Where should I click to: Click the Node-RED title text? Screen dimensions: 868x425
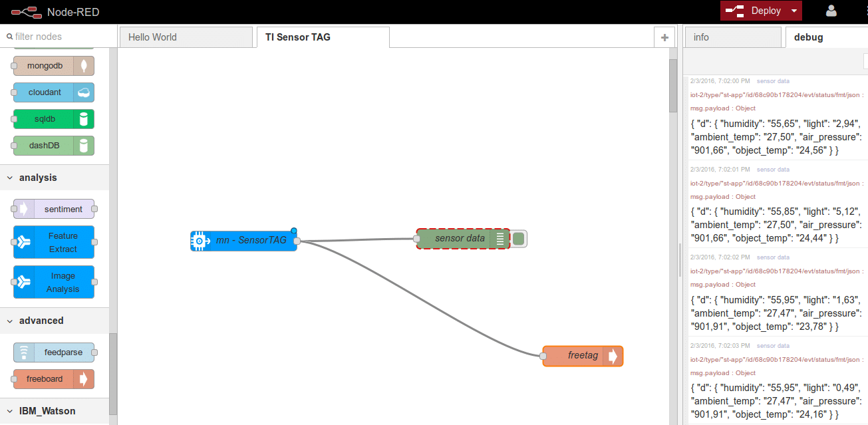click(x=74, y=11)
